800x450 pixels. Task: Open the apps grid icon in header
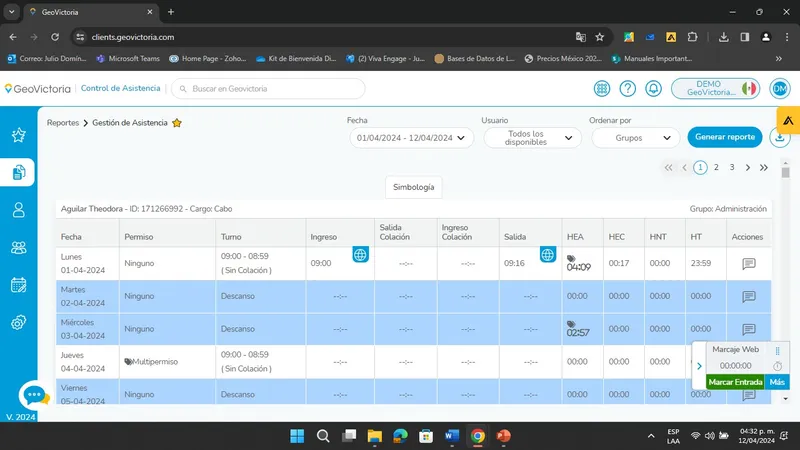coord(602,88)
